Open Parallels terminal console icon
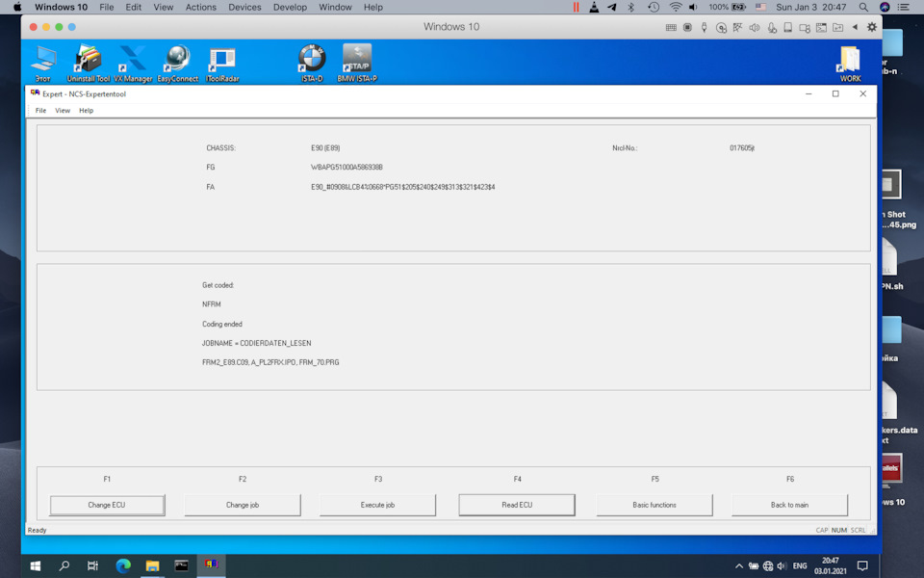Image resolution: width=924 pixels, height=578 pixels. pos(821,27)
